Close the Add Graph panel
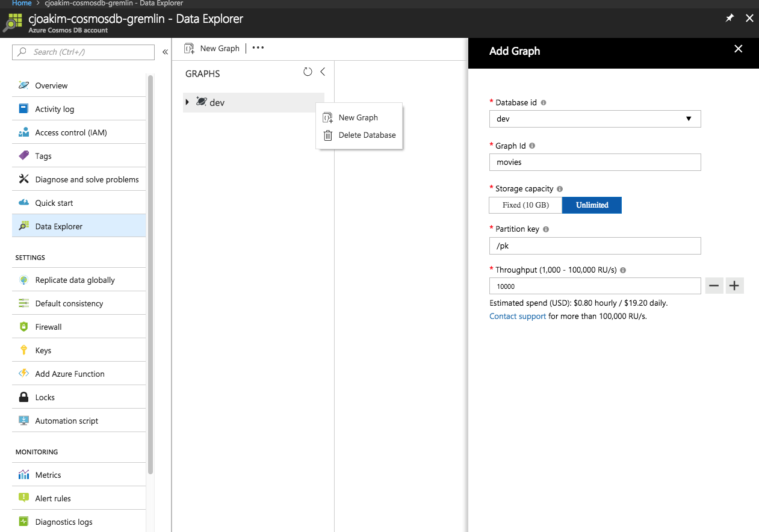The width and height of the screenshot is (759, 532). point(739,49)
